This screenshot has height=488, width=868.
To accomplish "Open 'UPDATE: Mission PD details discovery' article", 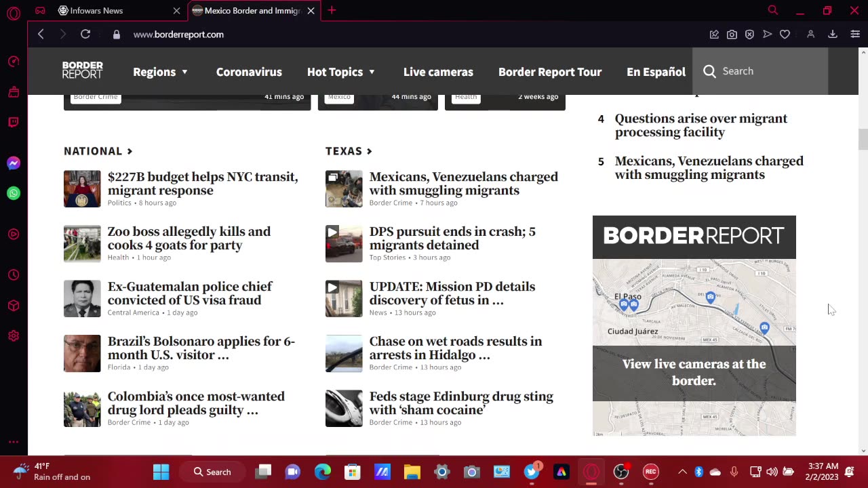I will click(x=452, y=293).
